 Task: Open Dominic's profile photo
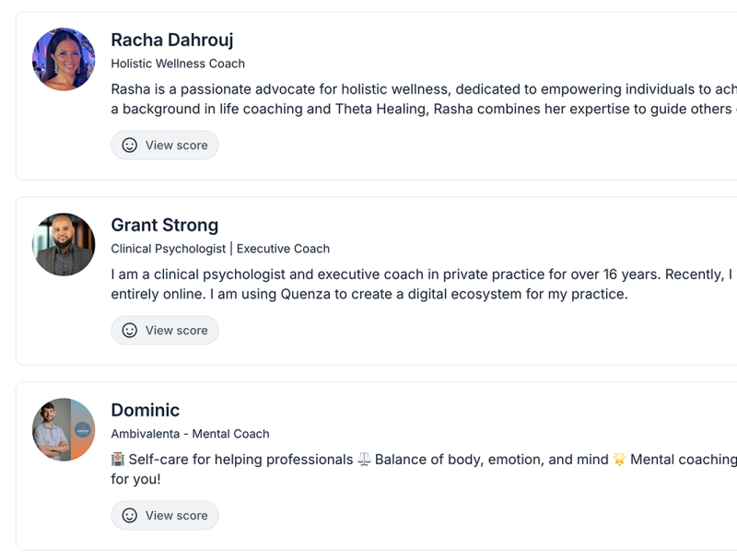point(64,429)
